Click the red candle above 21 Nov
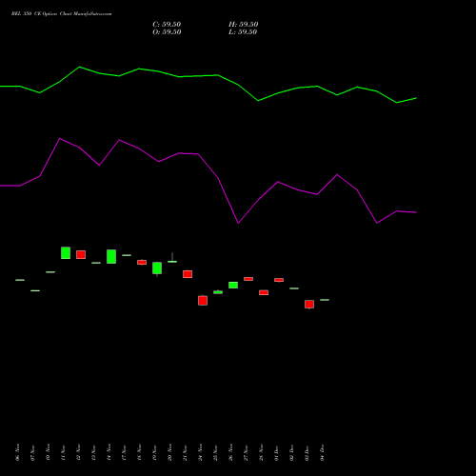Screen dimensions: 476x476 [188, 274]
